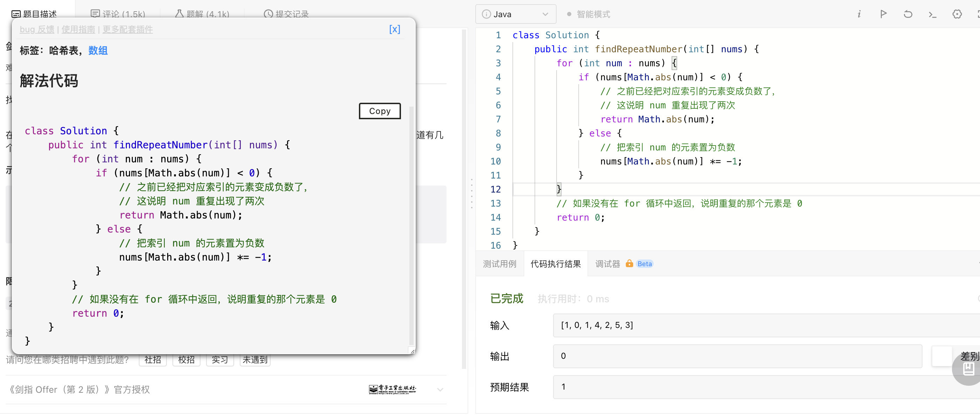Select the 实习 button
Image resolution: width=980 pixels, height=418 pixels.
220,359
